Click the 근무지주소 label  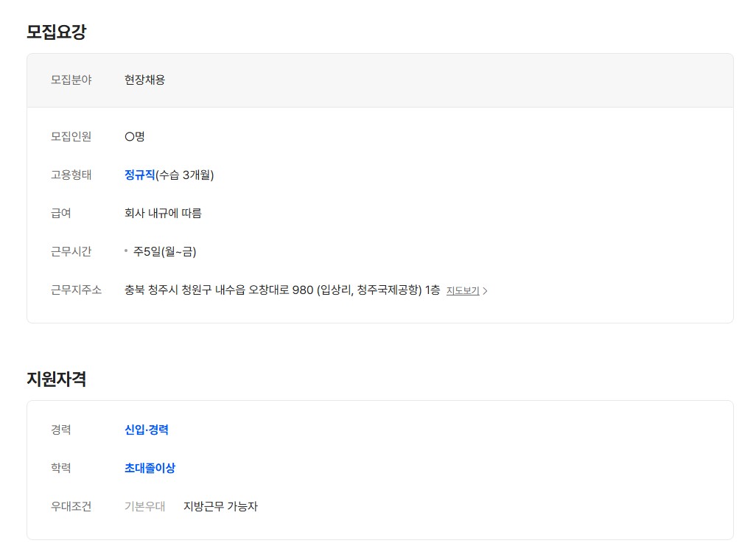point(76,290)
